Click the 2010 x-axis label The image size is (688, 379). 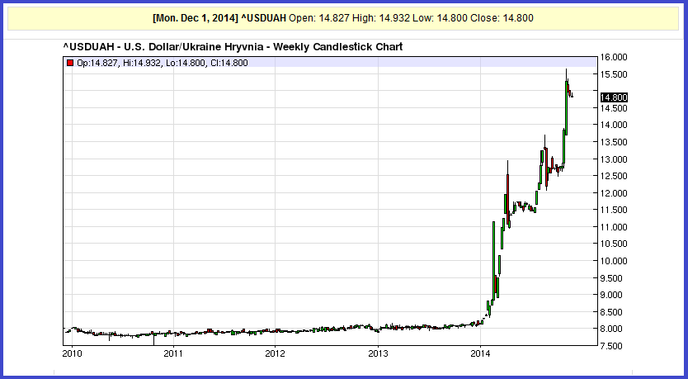coord(72,353)
